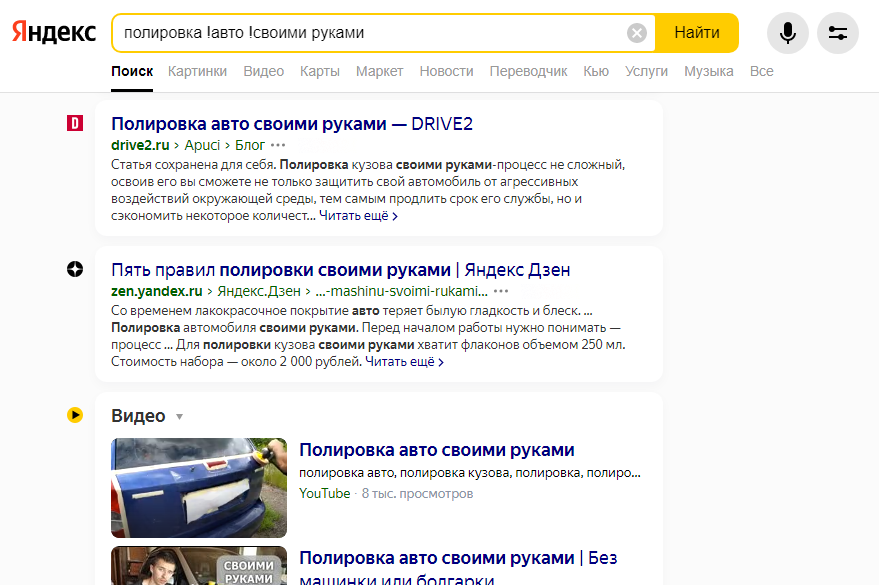The image size is (879, 585).
Task: Open the Новости tab
Action: 446,71
